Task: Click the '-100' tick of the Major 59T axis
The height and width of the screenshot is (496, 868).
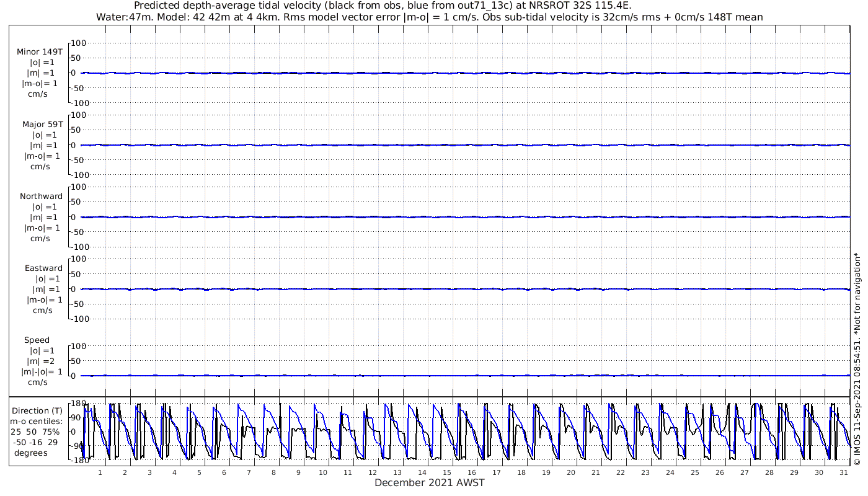Action: pos(79,175)
